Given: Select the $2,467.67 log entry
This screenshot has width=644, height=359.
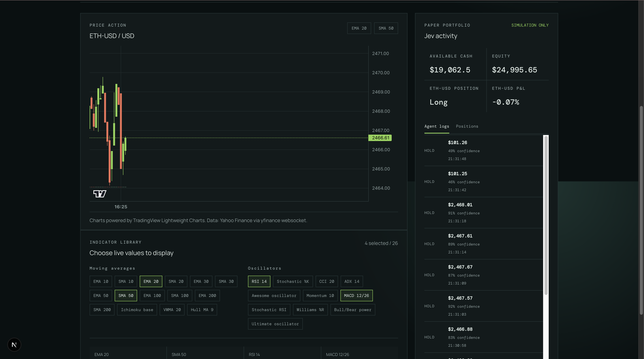Looking at the screenshot, I should (484, 275).
